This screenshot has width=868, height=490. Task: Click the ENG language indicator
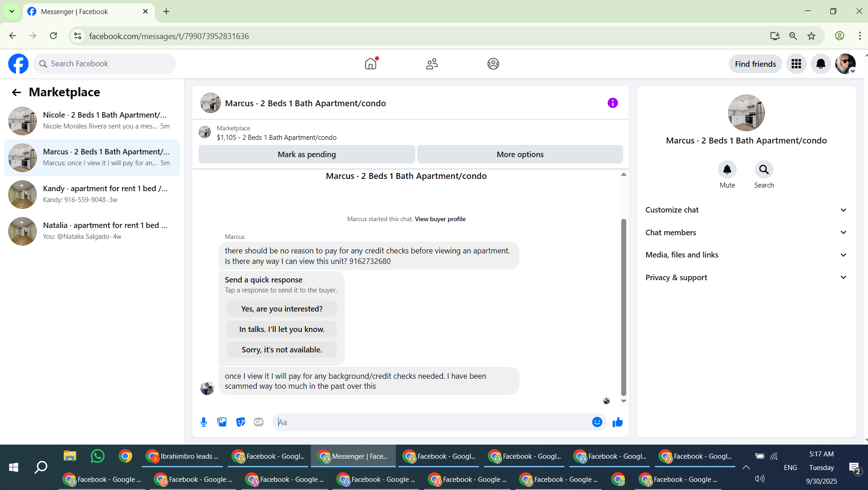click(790, 467)
